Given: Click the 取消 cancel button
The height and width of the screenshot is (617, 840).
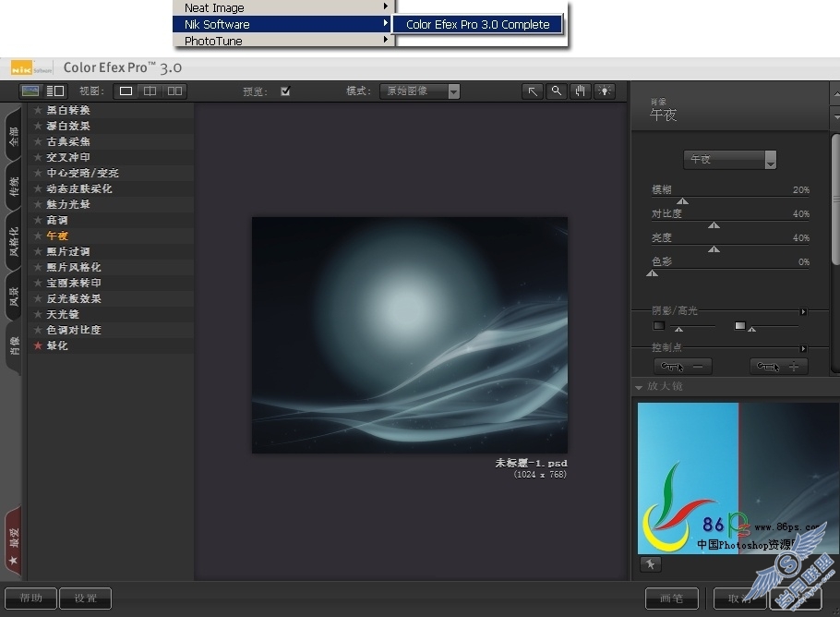Looking at the screenshot, I should pyautogui.click(x=739, y=599).
